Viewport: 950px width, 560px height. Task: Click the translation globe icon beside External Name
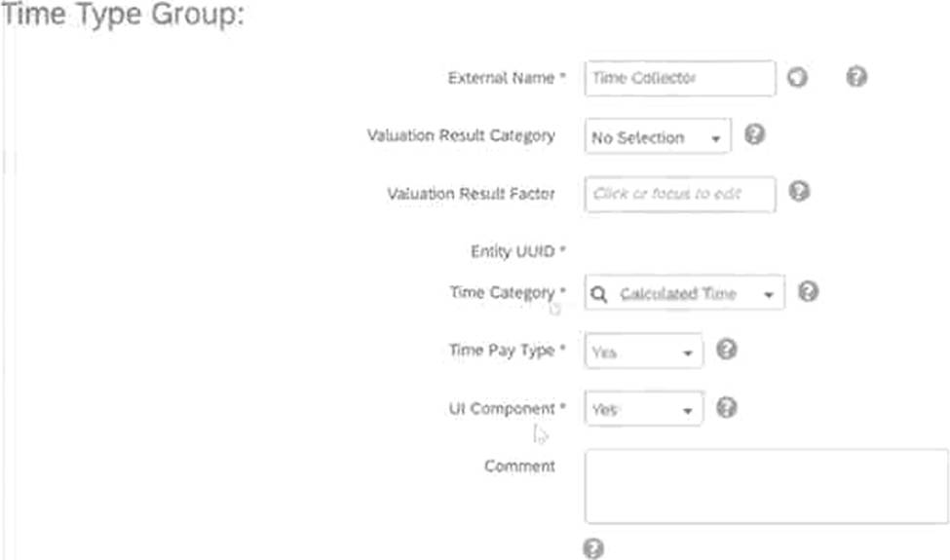pos(797,78)
